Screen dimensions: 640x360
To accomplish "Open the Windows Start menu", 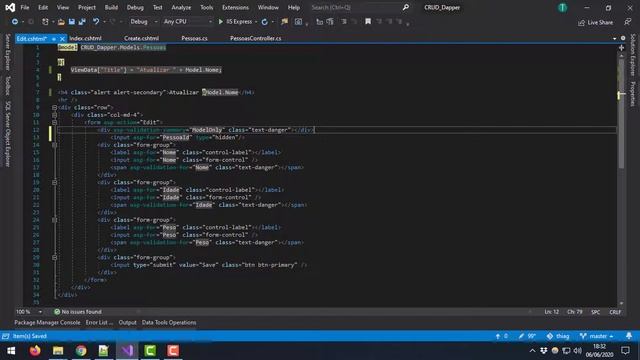I will pyautogui.click(x=11, y=351).
